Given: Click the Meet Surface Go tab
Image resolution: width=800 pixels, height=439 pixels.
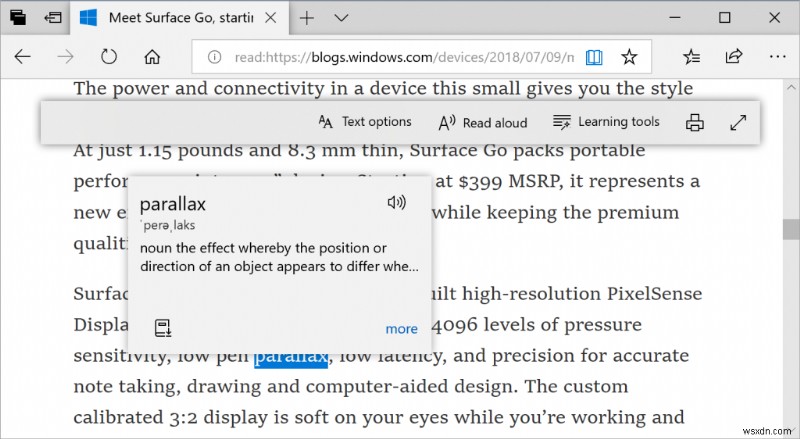Looking at the screenshot, I should point(178,18).
